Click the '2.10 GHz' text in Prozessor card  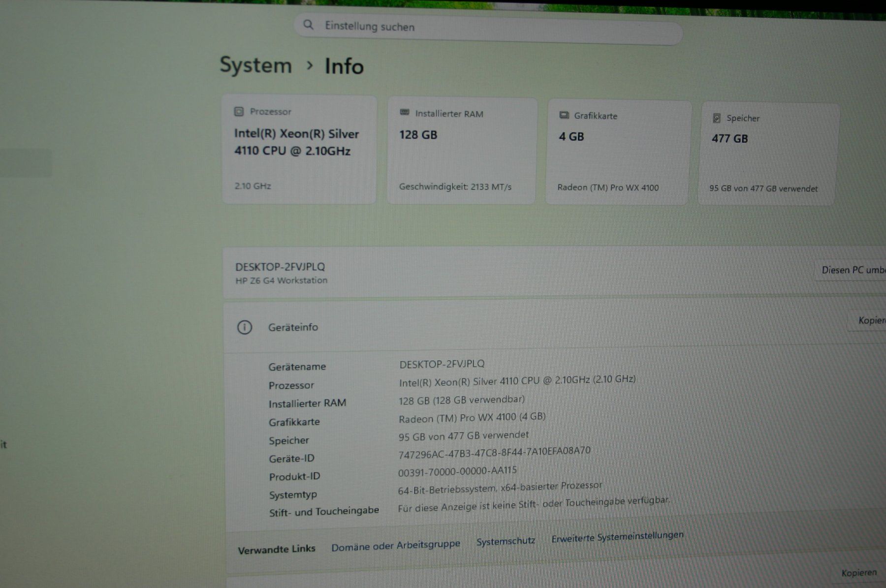coord(253,186)
